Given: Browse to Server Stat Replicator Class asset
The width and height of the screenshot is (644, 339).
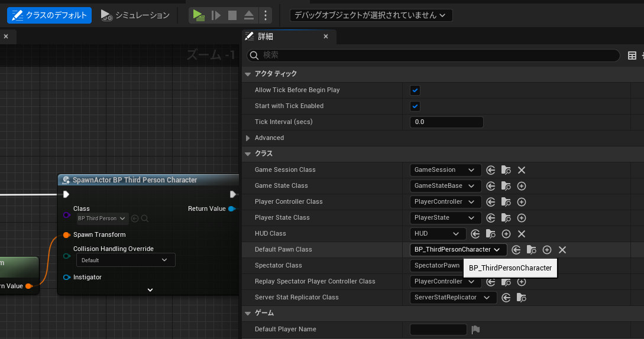Looking at the screenshot, I should pos(522,298).
